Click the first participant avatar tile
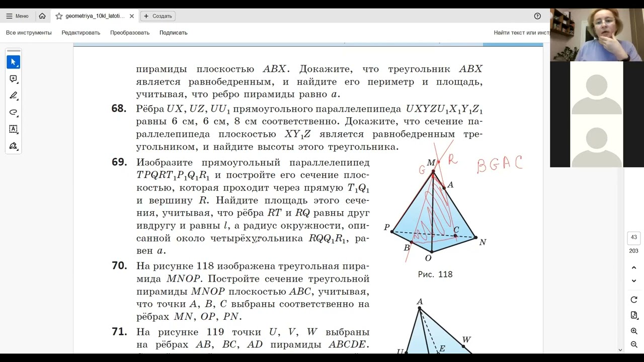This screenshot has width=644, height=362. 597,88
